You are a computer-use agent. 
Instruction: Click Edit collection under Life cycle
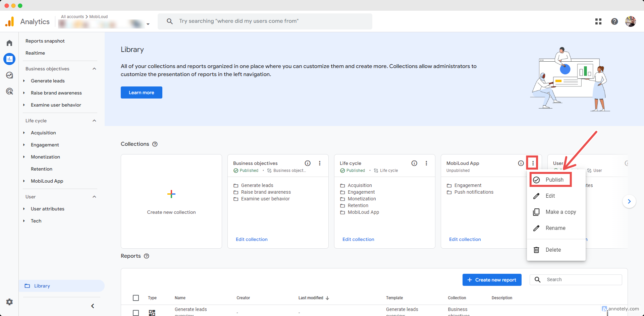pos(358,239)
